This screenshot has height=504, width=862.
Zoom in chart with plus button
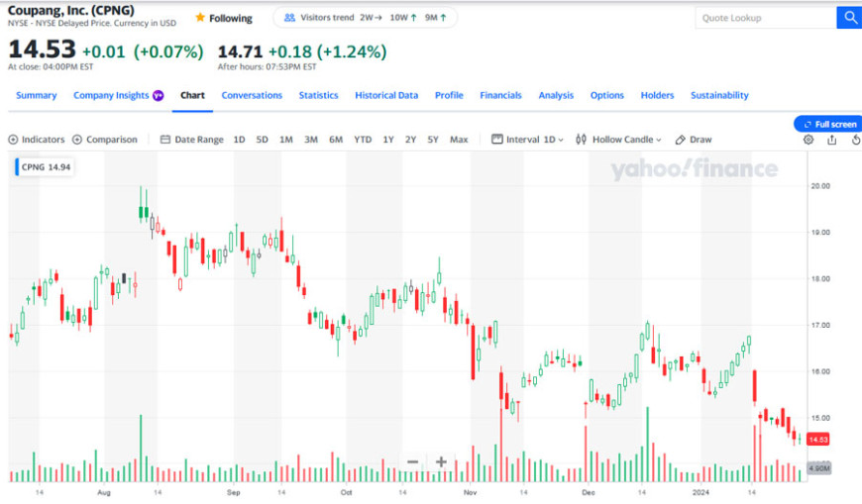[441, 461]
